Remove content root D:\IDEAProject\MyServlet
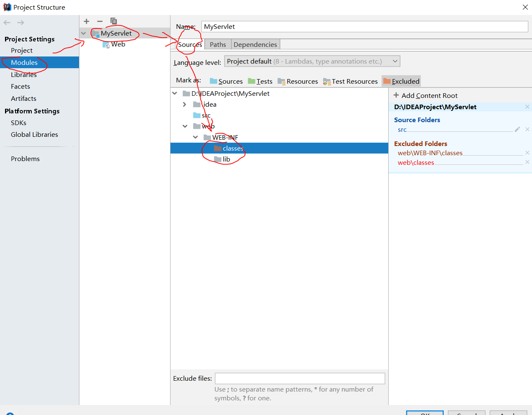The image size is (532, 415). (527, 107)
